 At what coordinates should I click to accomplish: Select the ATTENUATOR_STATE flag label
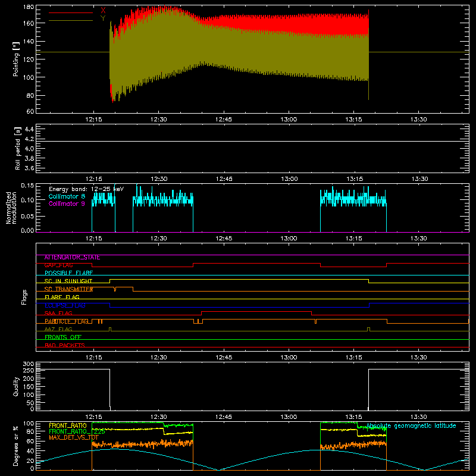click(72, 258)
